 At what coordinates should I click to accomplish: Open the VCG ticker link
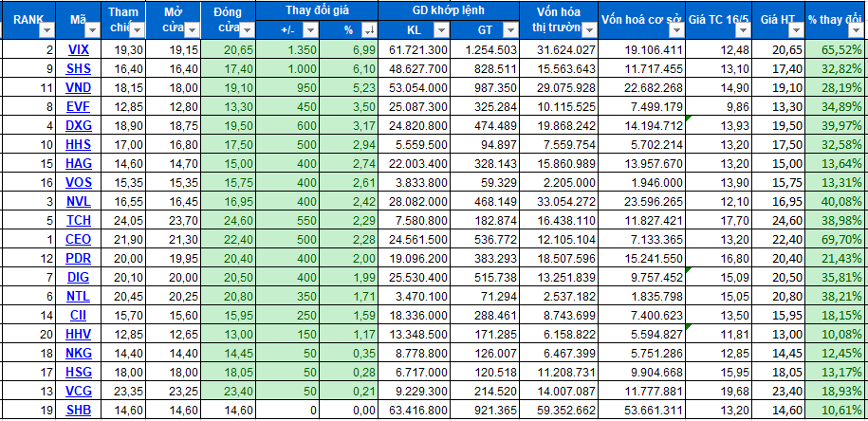point(79,391)
